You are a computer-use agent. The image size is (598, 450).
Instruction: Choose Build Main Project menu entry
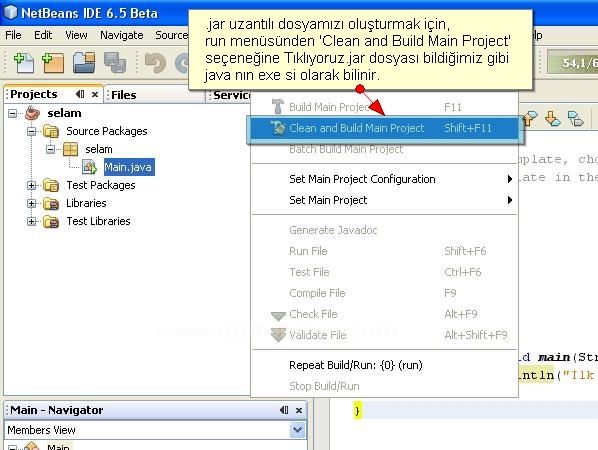tap(384, 107)
